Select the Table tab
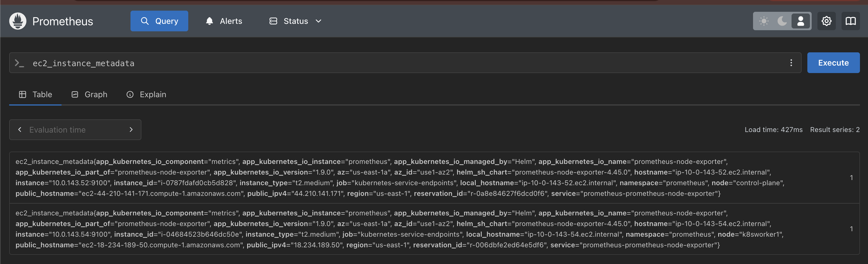 [x=35, y=94]
